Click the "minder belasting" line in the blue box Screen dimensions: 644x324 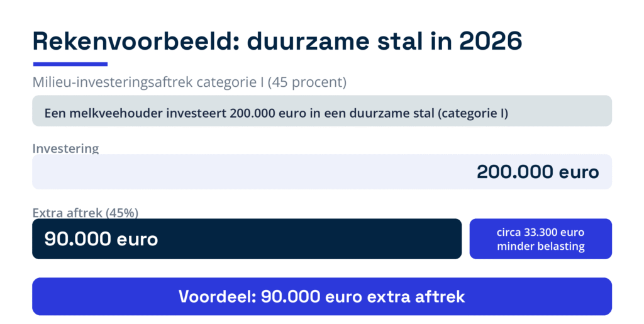point(540,247)
